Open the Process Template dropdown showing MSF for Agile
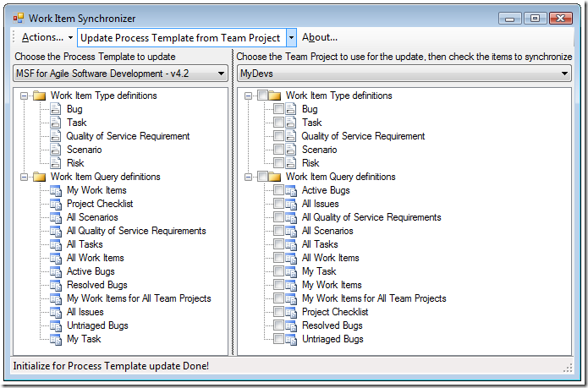The height and width of the screenshot is (388, 588). click(x=120, y=74)
